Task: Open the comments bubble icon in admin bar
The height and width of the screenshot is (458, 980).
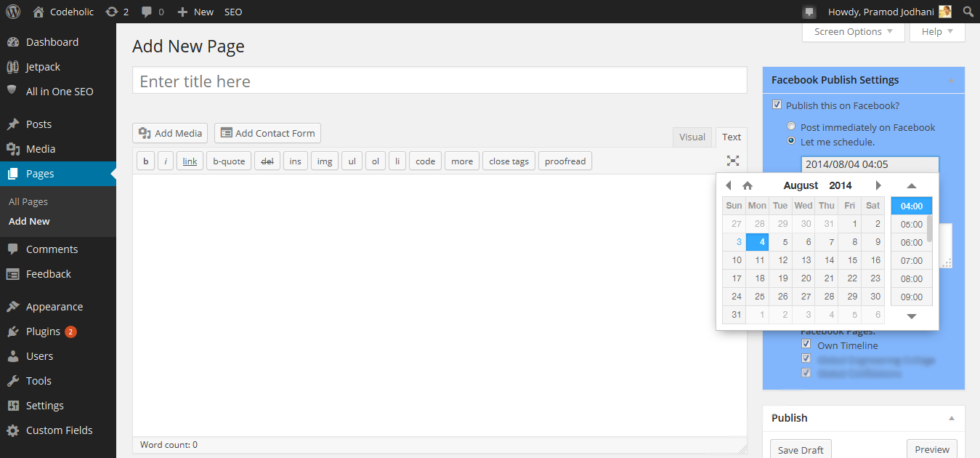Action: coord(147,12)
